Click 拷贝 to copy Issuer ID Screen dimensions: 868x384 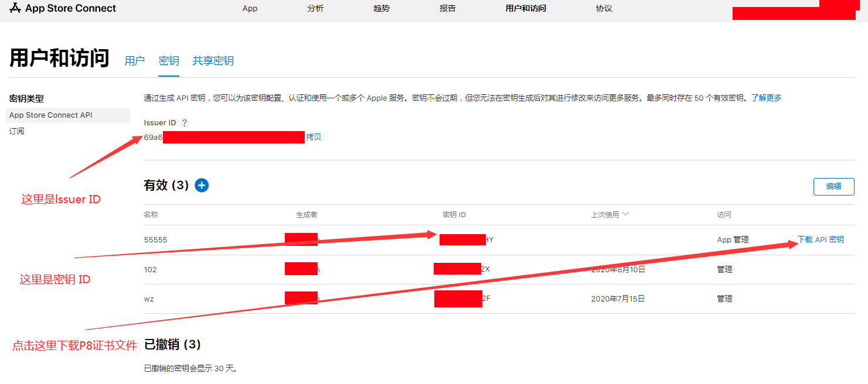click(314, 137)
